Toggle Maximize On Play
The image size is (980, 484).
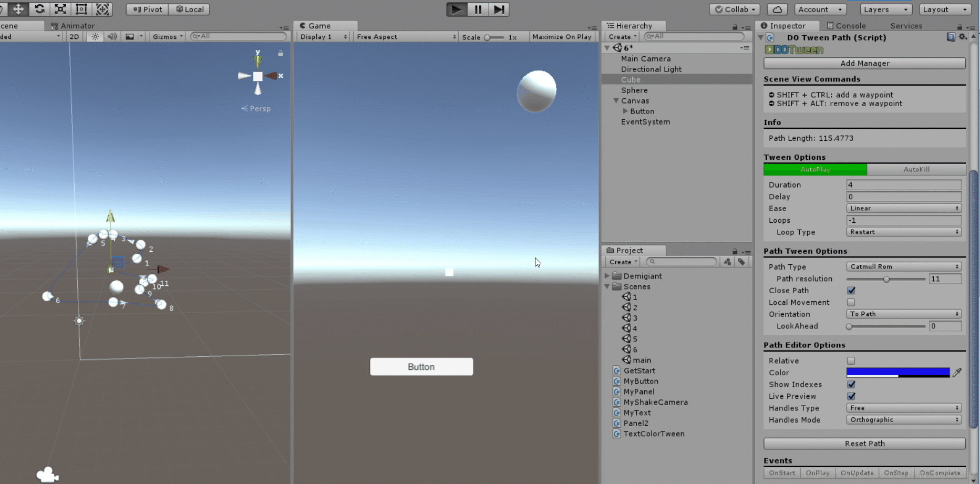(x=562, y=37)
